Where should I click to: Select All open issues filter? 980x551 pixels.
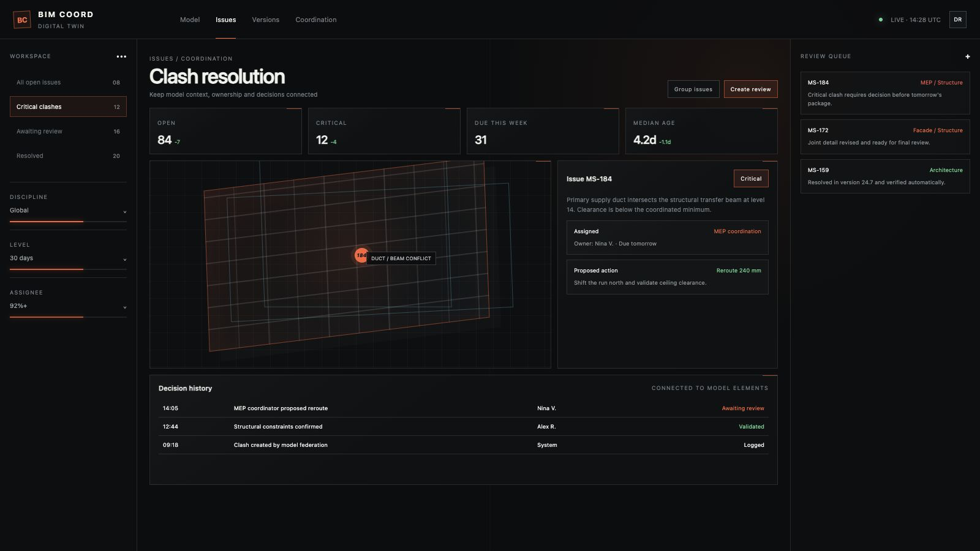point(68,83)
